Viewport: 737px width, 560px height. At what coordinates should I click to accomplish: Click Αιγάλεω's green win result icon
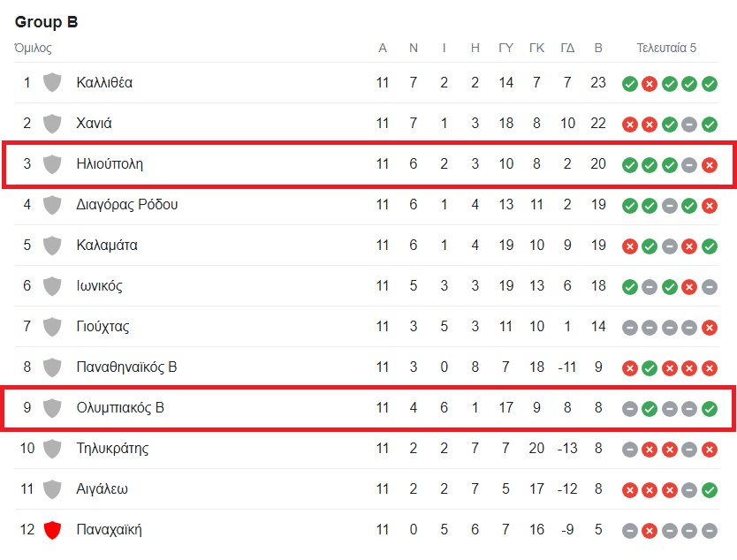tap(710, 490)
